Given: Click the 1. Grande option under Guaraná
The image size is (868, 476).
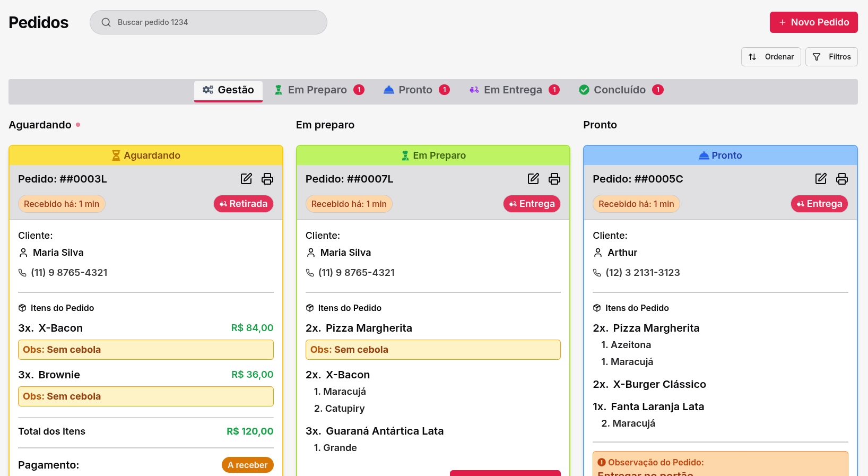Looking at the screenshot, I should (335, 448).
